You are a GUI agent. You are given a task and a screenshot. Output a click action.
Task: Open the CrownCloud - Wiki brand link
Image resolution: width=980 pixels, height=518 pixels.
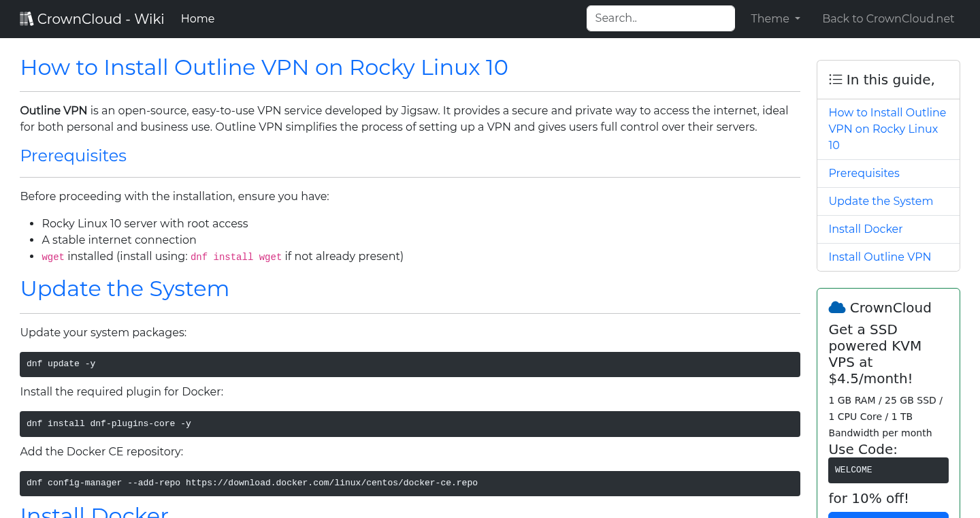click(93, 18)
